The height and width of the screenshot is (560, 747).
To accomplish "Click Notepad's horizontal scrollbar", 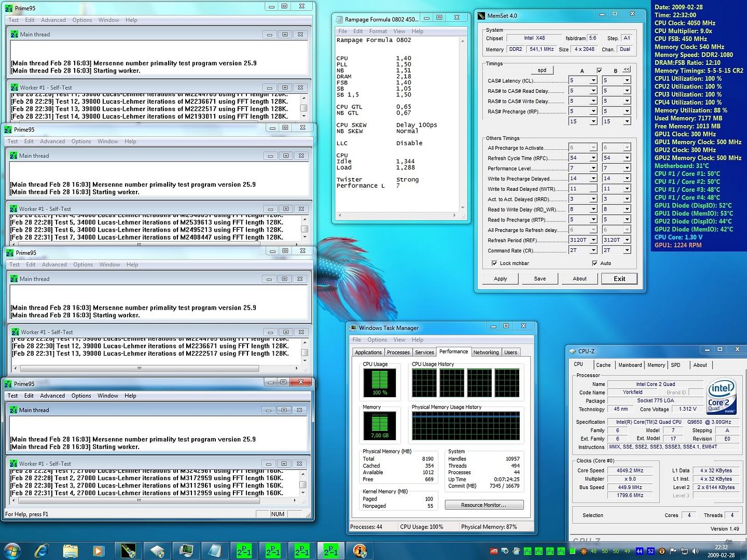I will (397, 215).
